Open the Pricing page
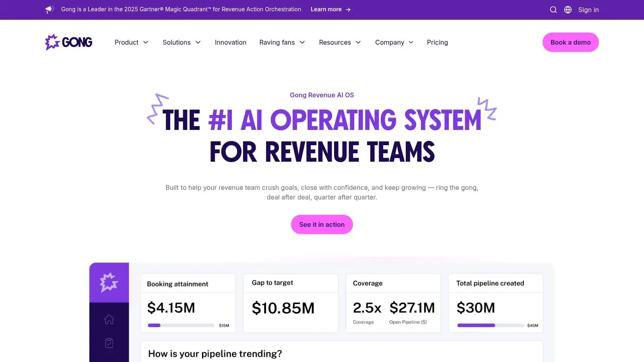The image size is (644, 362). coord(437,42)
